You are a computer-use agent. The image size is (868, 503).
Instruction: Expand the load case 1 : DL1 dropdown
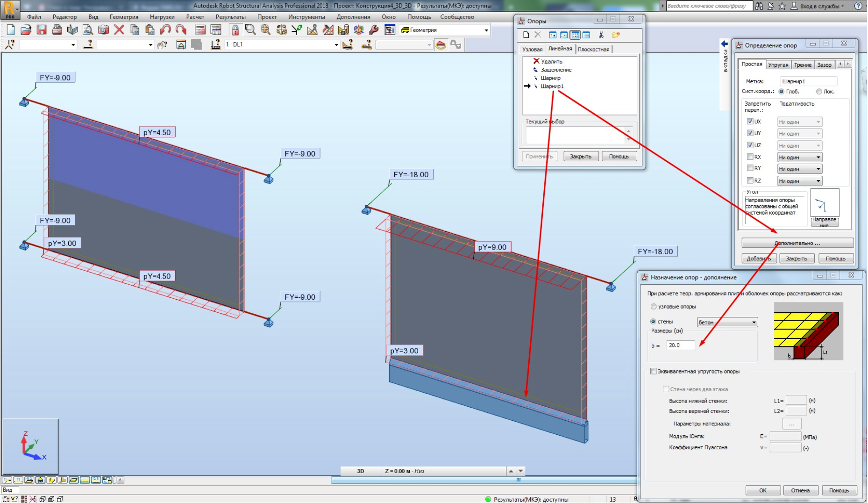click(x=336, y=45)
